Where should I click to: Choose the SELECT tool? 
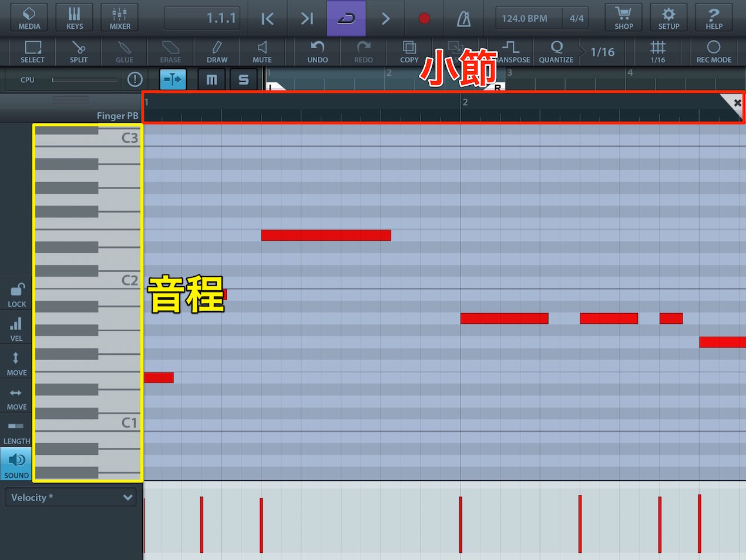[32, 52]
